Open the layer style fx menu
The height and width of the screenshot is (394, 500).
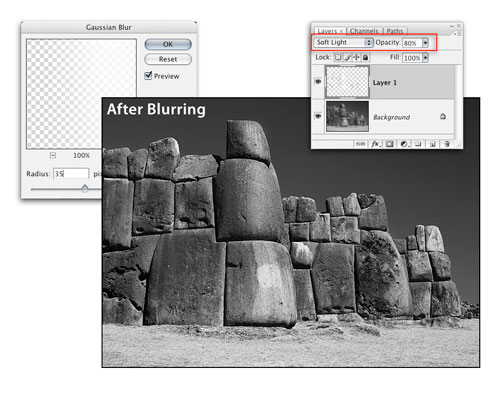tap(376, 144)
